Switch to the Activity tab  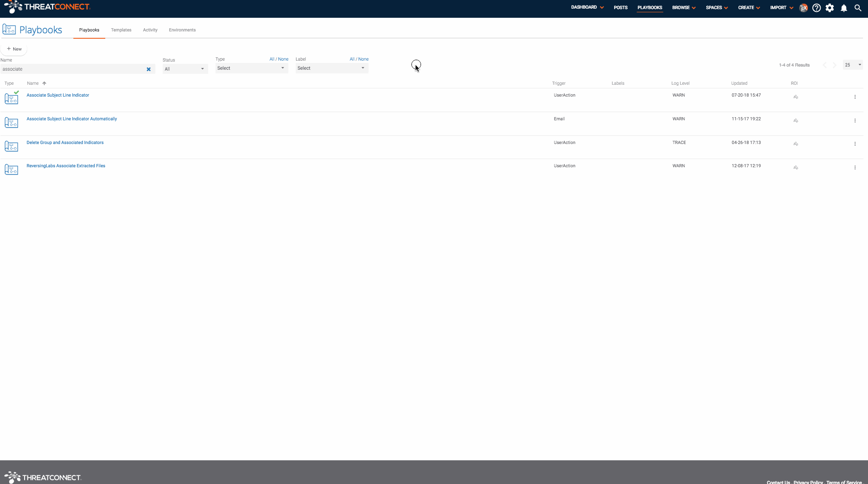(150, 30)
